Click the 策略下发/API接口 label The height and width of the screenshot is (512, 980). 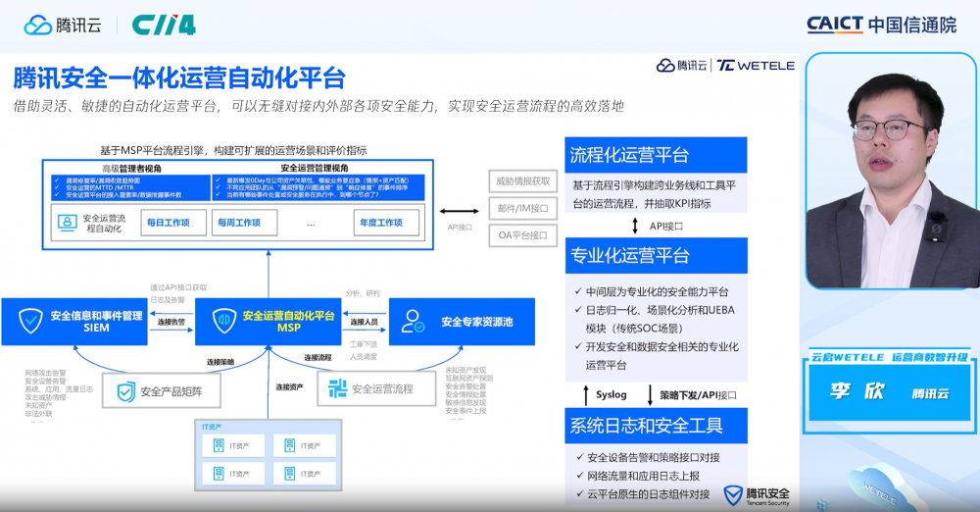point(698,395)
